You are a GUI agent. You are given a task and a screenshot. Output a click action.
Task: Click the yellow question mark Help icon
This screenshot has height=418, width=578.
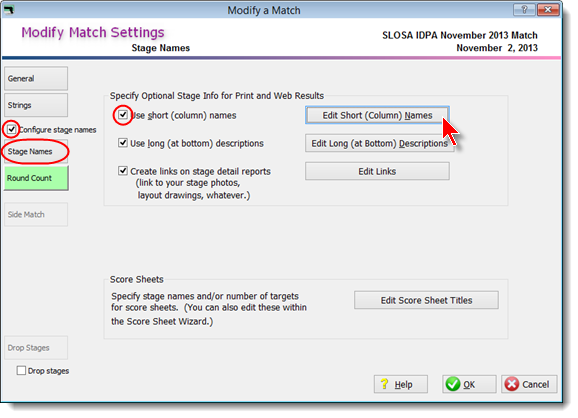[x=384, y=384]
